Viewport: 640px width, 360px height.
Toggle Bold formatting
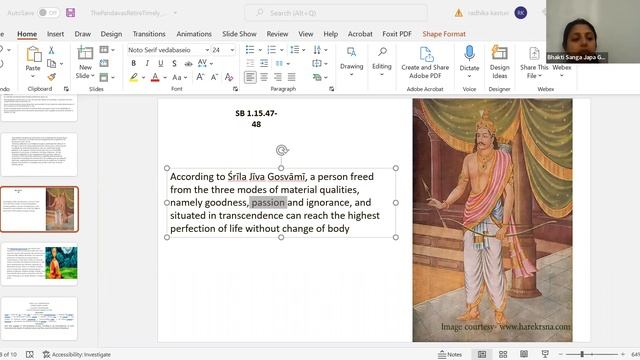point(133,63)
